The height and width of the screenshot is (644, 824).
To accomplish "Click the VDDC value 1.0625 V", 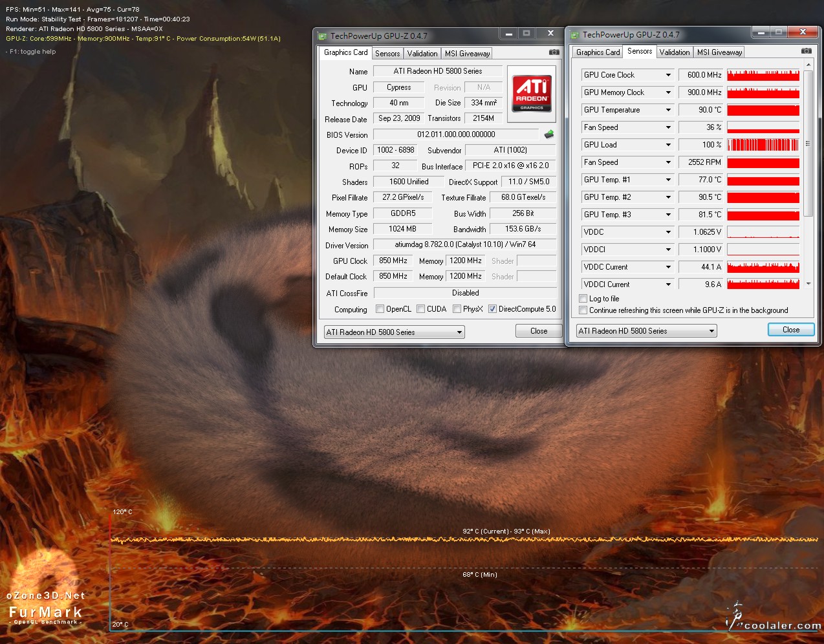I will [700, 232].
